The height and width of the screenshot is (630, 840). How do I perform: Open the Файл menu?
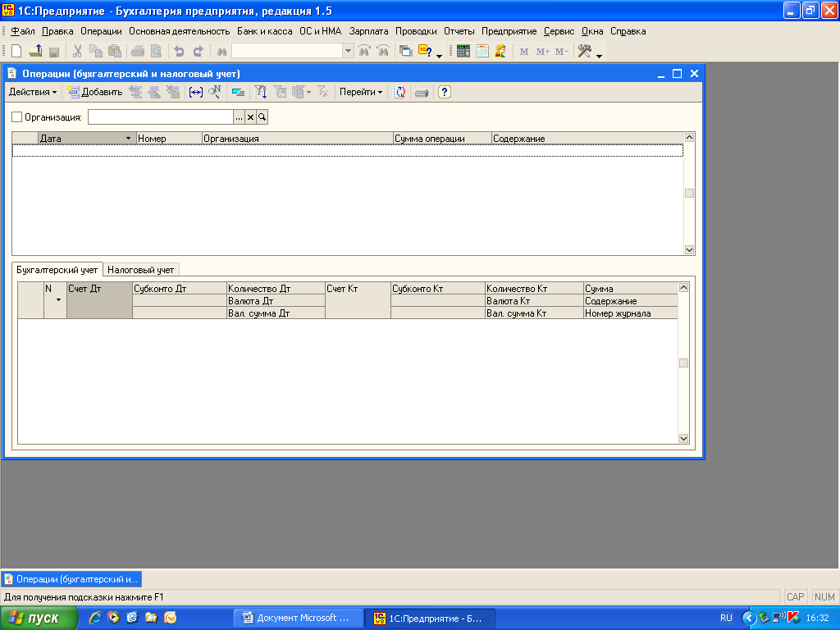coord(23,32)
